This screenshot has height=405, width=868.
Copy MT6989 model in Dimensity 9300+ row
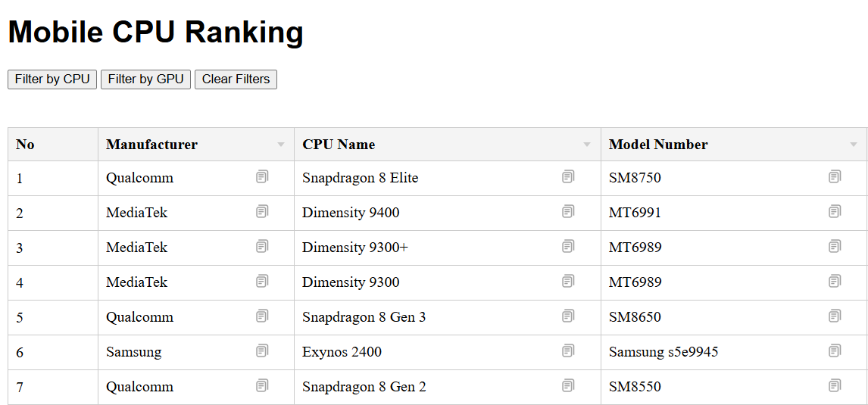(x=835, y=247)
